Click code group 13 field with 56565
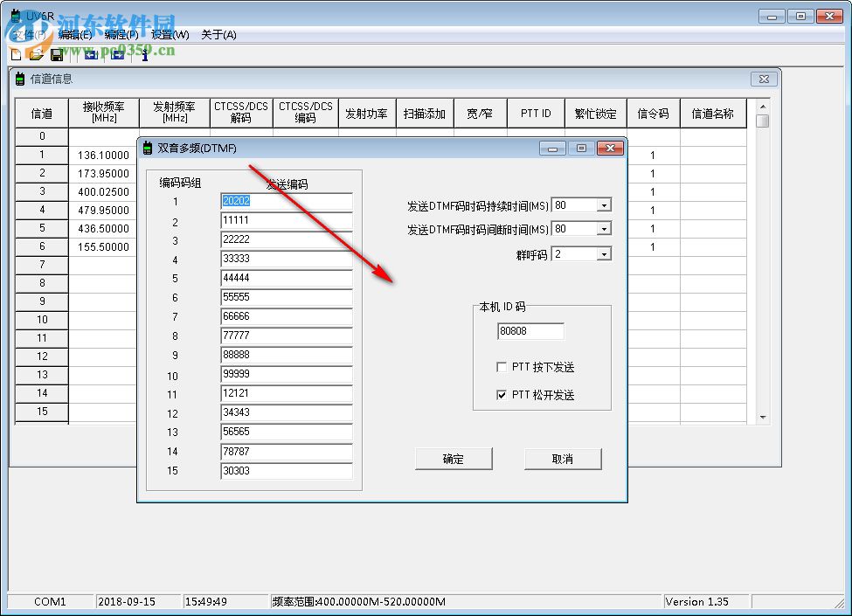Screen dimensions: 852x616 coord(287,432)
